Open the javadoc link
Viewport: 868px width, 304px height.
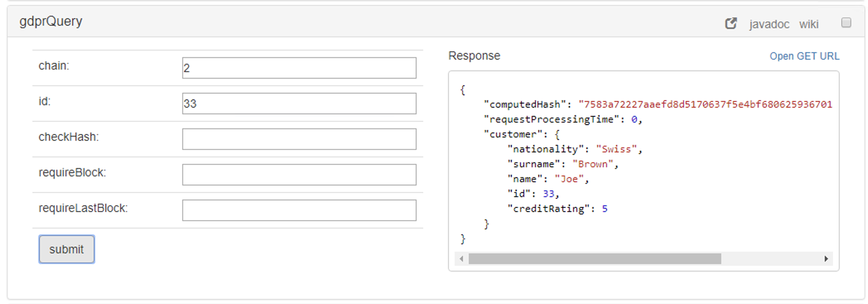coord(769,24)
